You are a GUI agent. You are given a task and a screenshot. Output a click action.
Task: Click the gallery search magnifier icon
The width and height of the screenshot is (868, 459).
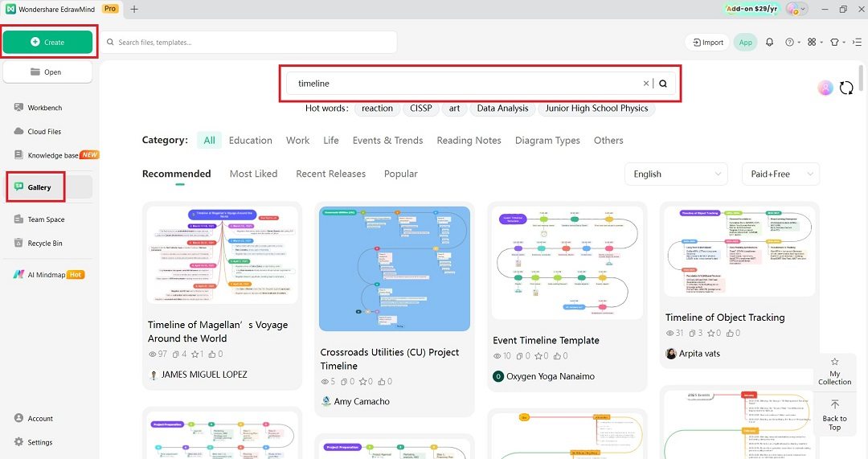[663, 84]
